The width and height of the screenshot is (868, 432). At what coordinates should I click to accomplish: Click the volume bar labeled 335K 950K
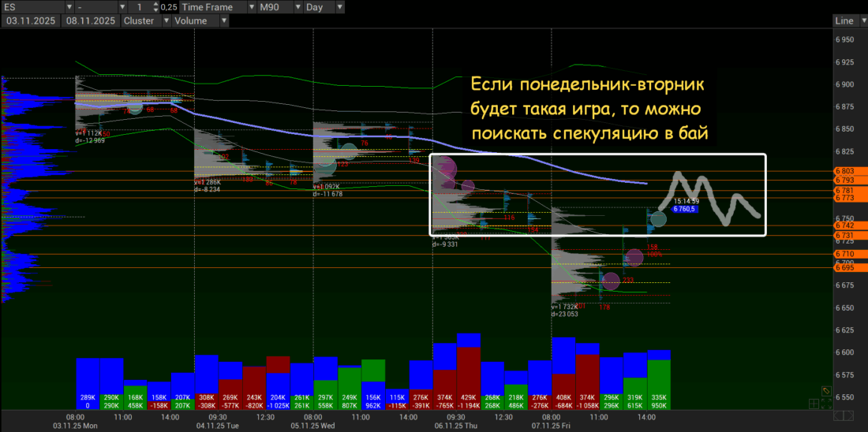point(659,380)
